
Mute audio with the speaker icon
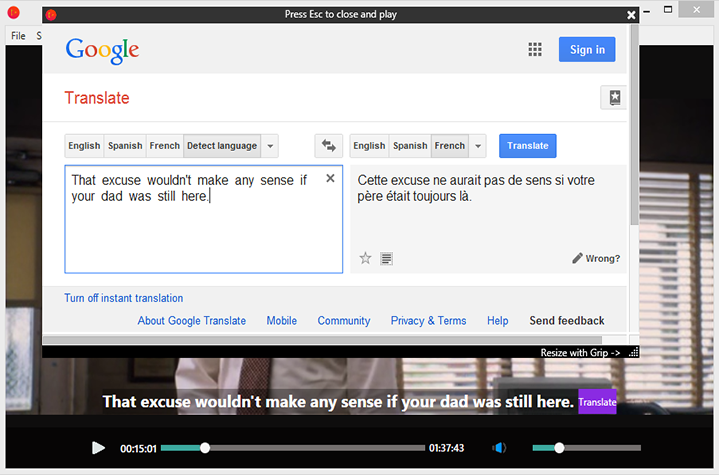499,447
